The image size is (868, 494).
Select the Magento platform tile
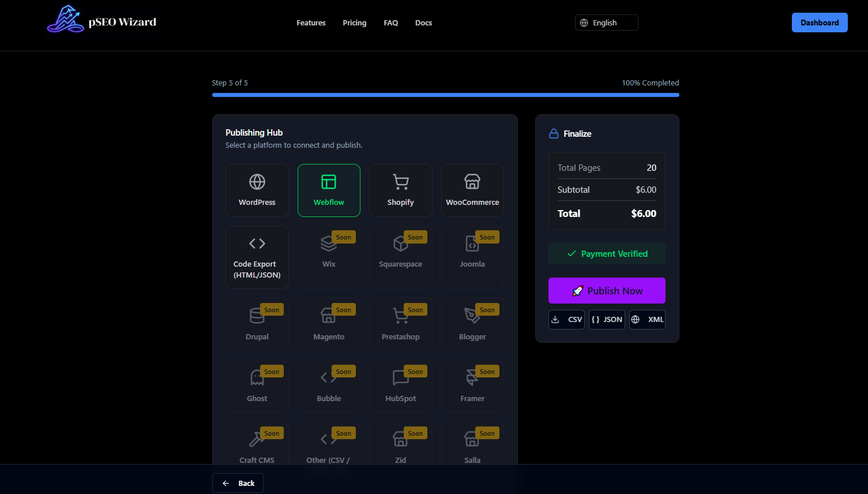(329, 324)
